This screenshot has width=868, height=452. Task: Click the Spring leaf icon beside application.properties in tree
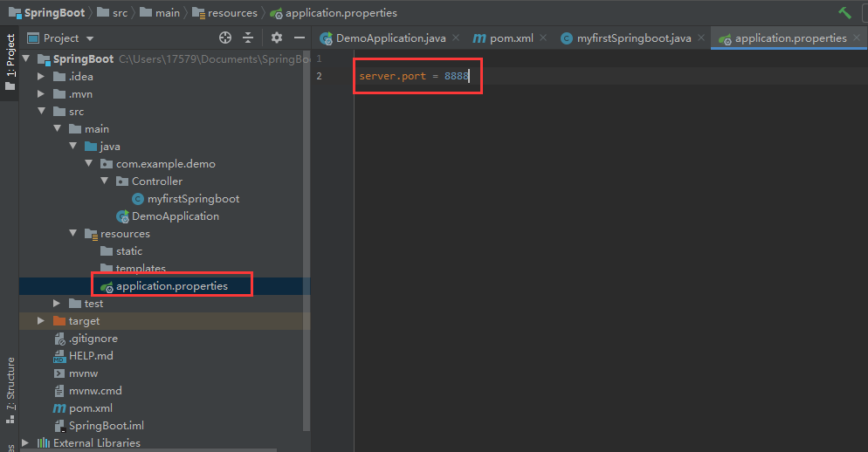click(107, 286)
